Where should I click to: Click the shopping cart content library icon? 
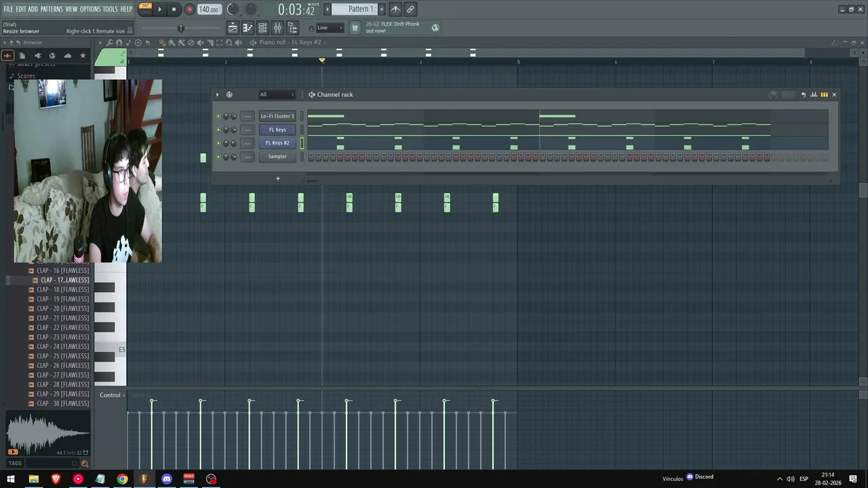pos(354,28)
